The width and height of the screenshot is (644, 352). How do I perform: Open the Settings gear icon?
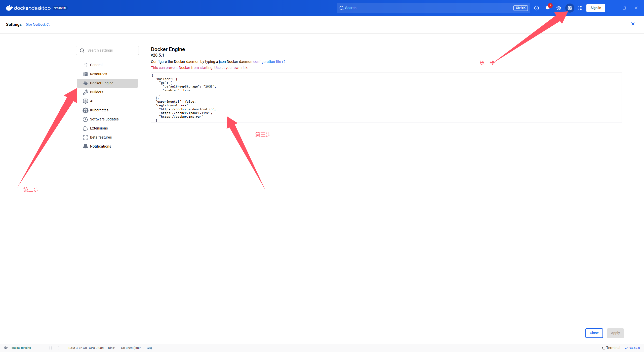tap(570, 8)
